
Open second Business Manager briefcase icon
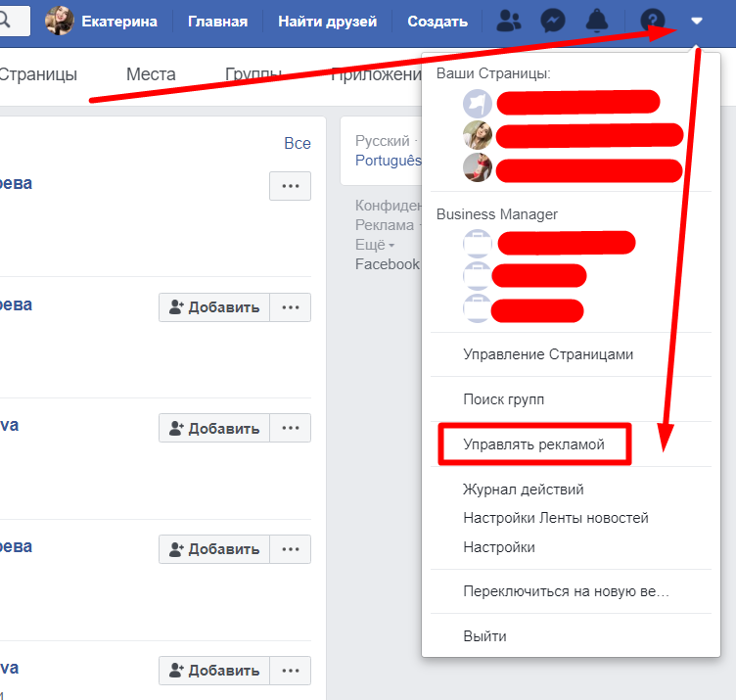tap(477, 275)
